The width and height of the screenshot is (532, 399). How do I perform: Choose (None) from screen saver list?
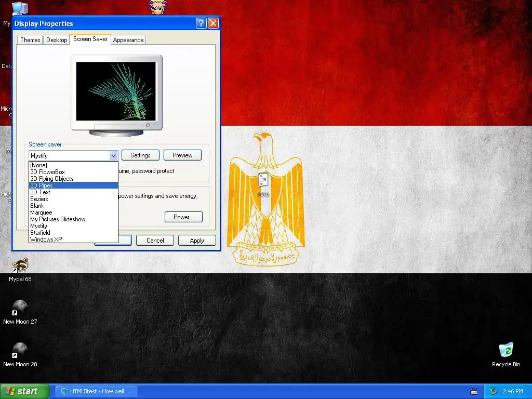tap(73, 165)
